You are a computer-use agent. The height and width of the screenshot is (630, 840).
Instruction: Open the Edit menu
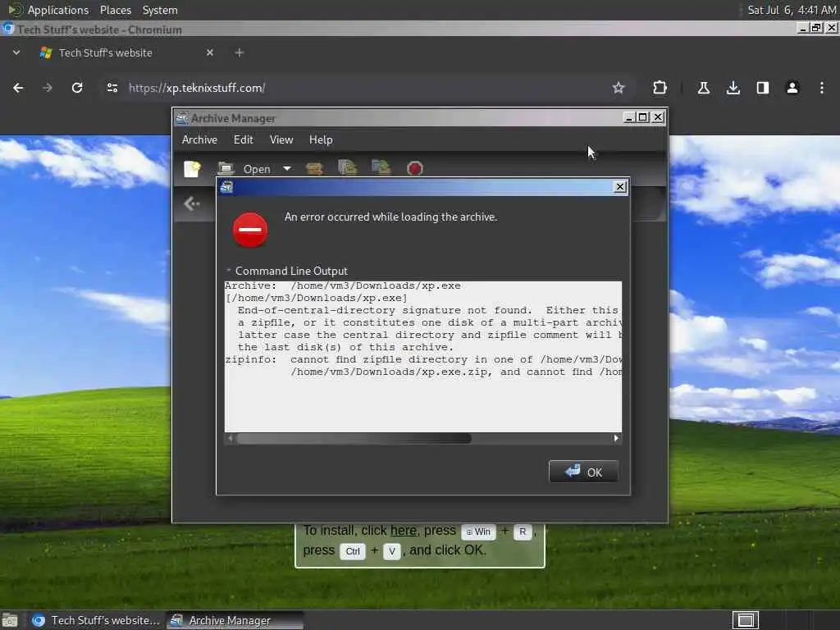coord(243,139)
